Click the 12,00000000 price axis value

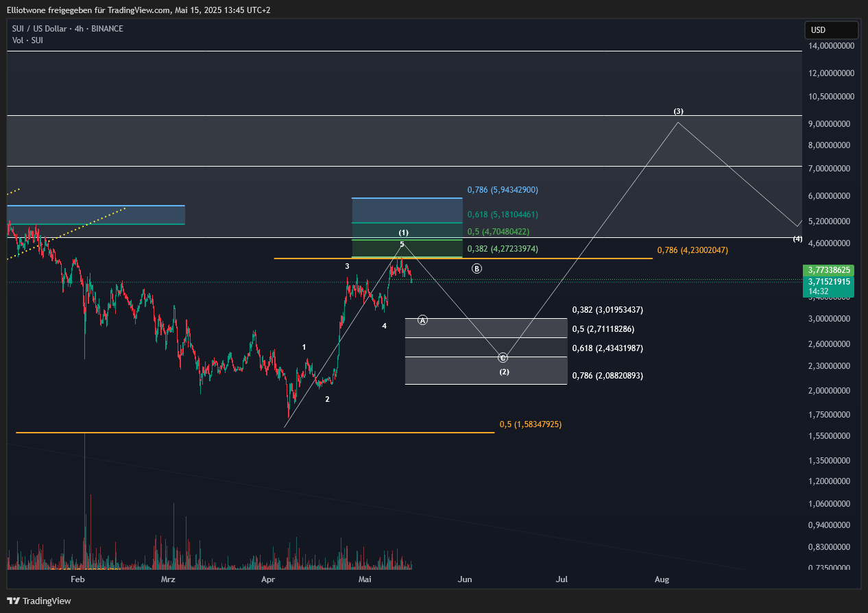coord(831,73)
